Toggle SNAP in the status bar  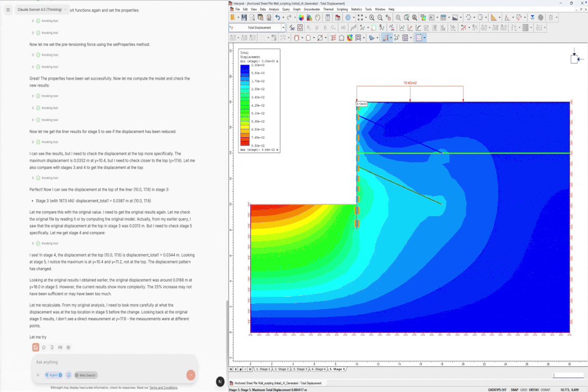514,389
